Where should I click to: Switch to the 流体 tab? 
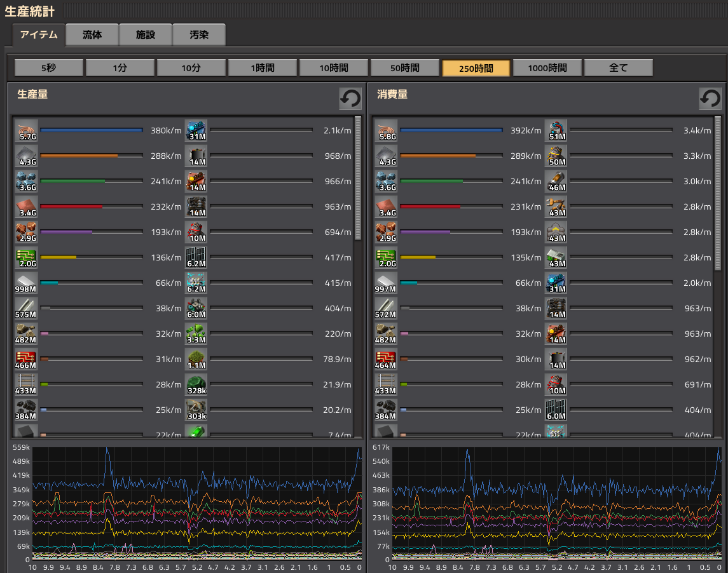pyautogui.click(x=92, y=35)
